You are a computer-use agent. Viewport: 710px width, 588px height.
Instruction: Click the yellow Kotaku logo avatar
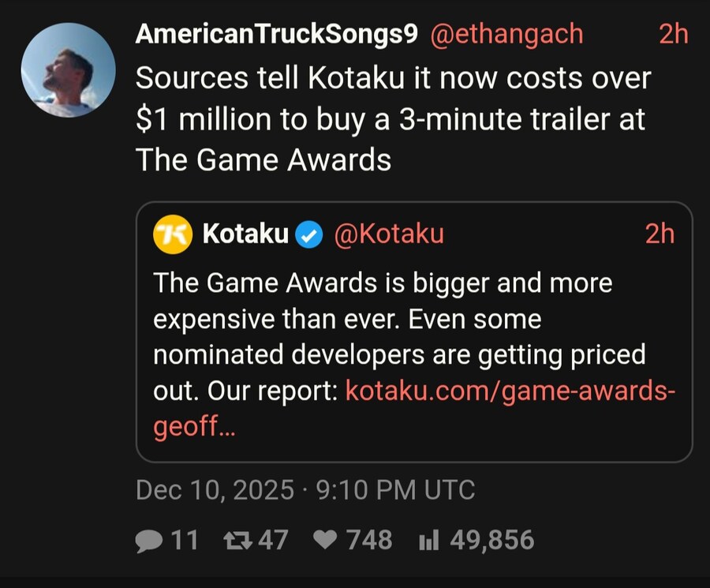(x=173, y=234)
